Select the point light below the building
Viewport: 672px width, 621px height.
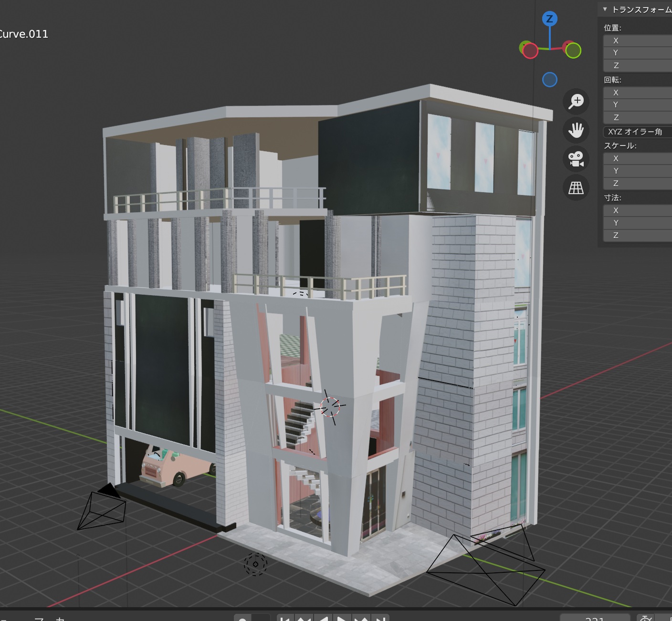pyautogui.click(x=255, y=564)
